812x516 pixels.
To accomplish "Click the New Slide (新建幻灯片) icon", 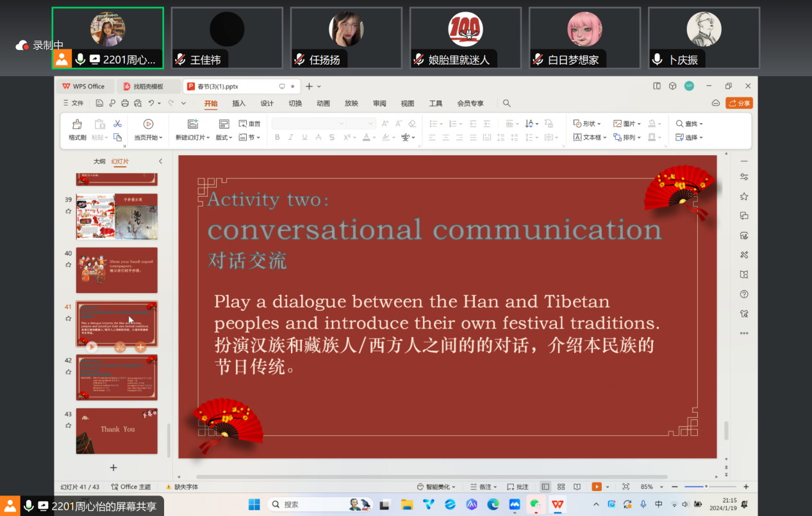I will [192, 124].
